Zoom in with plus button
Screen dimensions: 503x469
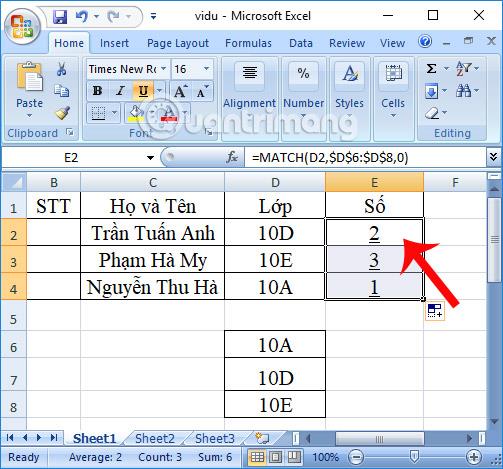(x=473, y=457)
